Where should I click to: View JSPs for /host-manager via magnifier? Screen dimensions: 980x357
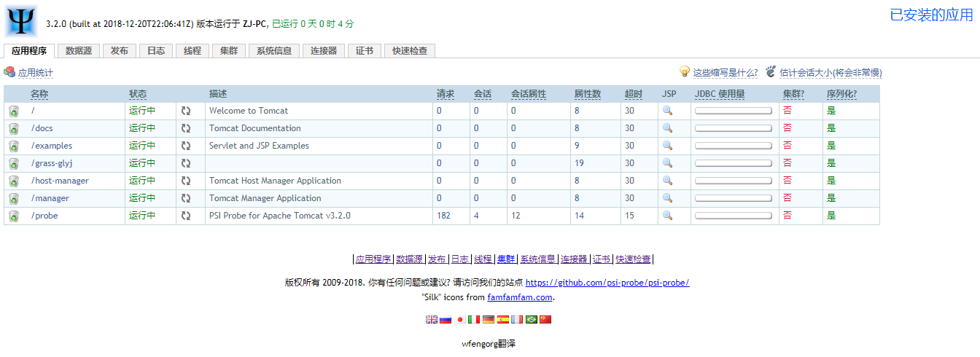pyautogui.click(x=667, y=181)
